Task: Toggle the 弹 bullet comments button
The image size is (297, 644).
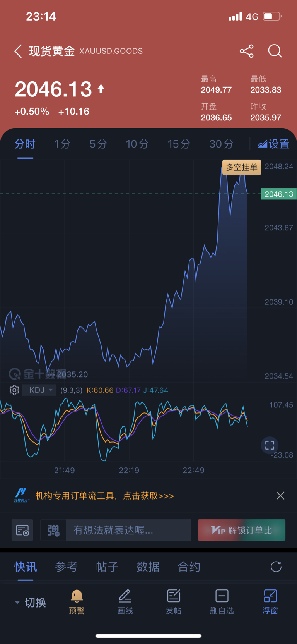Action: 53,530
